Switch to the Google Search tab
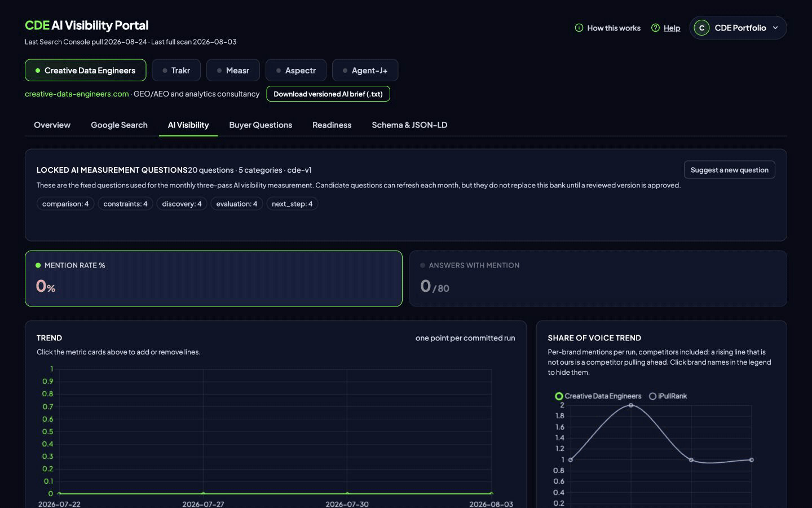The height and width of the screenshot is (508, 812). click(x=119, y=125)
